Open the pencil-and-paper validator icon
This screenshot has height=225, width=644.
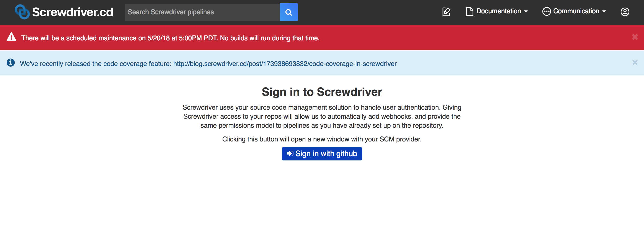click(446, 12)
